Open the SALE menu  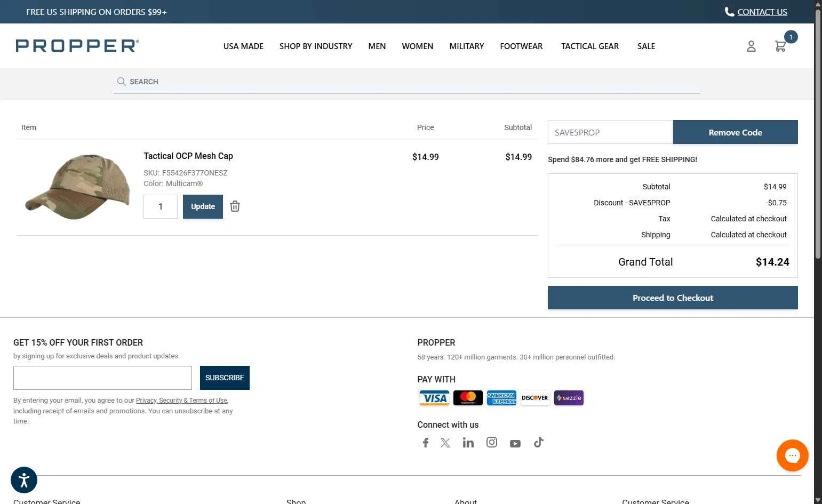pos(646,46)
